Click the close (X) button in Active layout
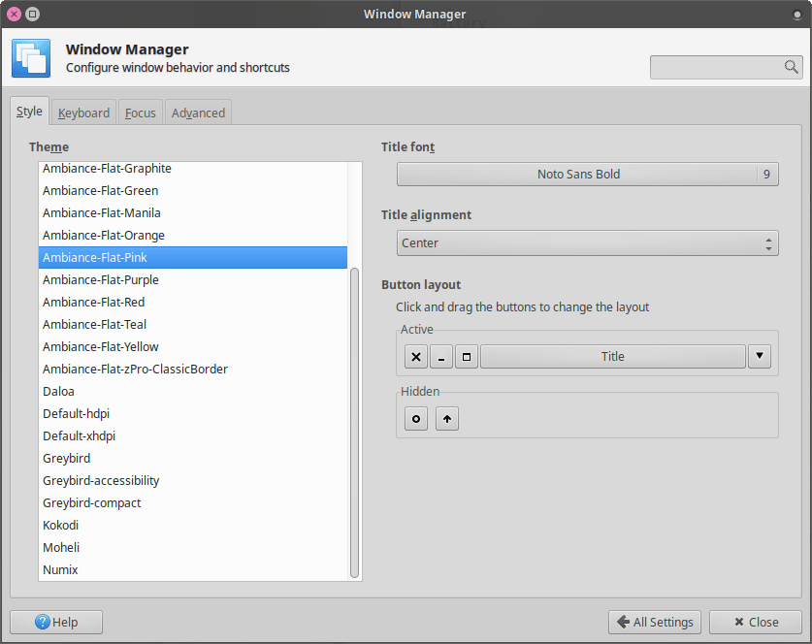 point(416,357)
